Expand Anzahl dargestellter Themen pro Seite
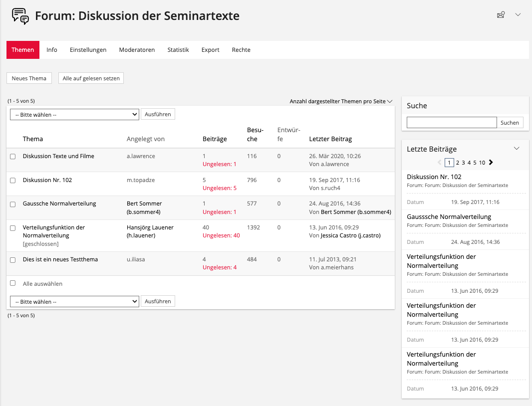The image size is (532, 406). [x=341, y=101]
